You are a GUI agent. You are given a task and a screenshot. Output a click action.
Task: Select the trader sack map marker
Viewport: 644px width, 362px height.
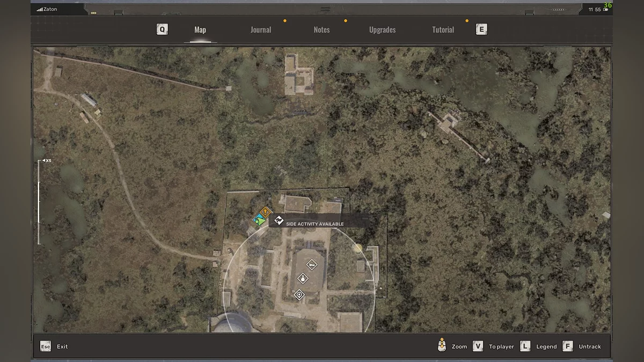(303, 278)
